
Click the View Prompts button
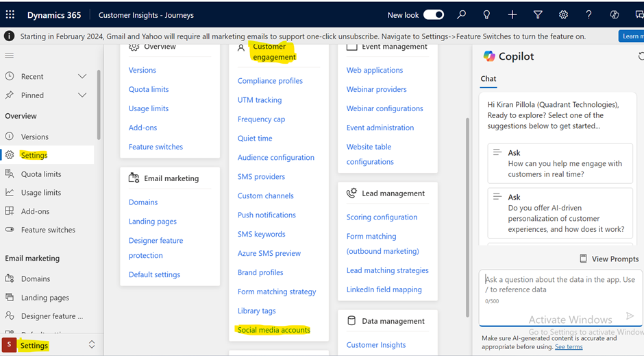609,259
